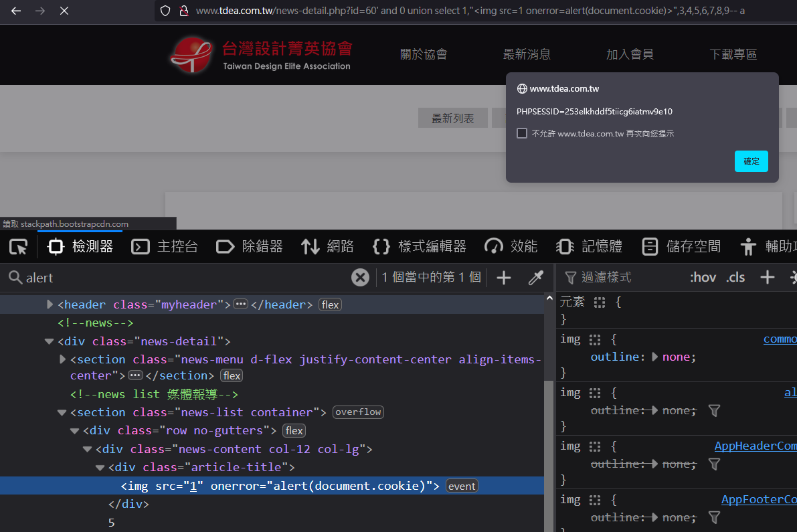Switch to the 輔助 accessibility tab

tap(768, 247)
